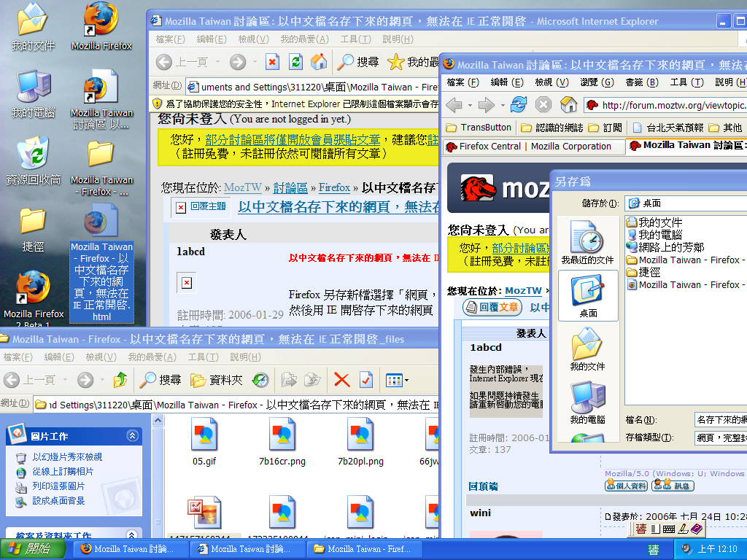Select Mozilla Firefox 2 Beta 1 shortcut
This screenshot has height=560, width=747.
click(34, 299)
